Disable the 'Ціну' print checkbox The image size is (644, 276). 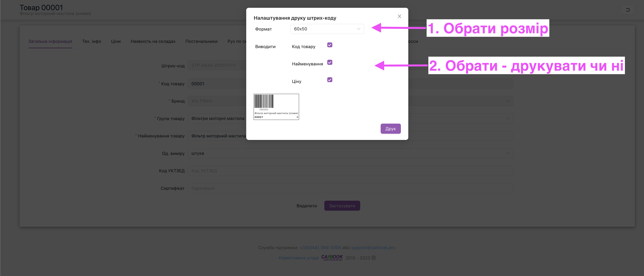point(330,80)
